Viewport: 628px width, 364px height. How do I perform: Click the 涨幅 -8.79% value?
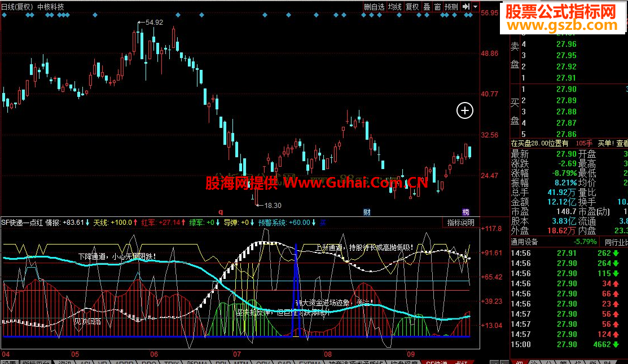(x=565, y=173)
